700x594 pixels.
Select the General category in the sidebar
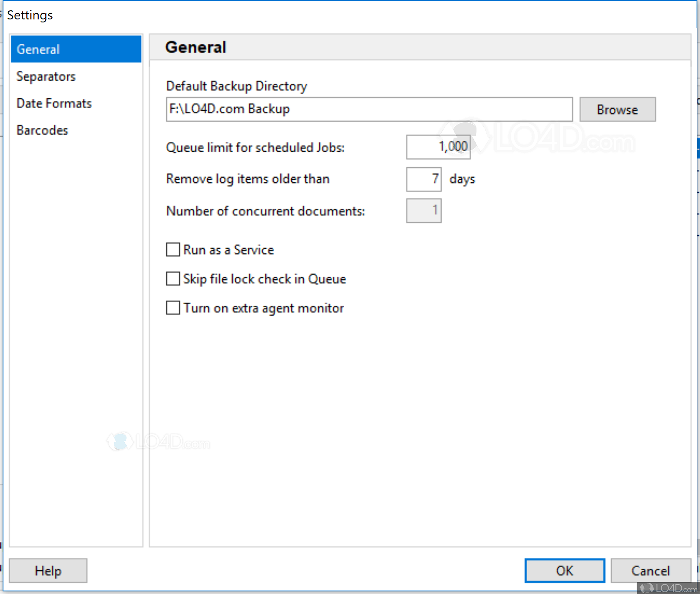point(38,49)
